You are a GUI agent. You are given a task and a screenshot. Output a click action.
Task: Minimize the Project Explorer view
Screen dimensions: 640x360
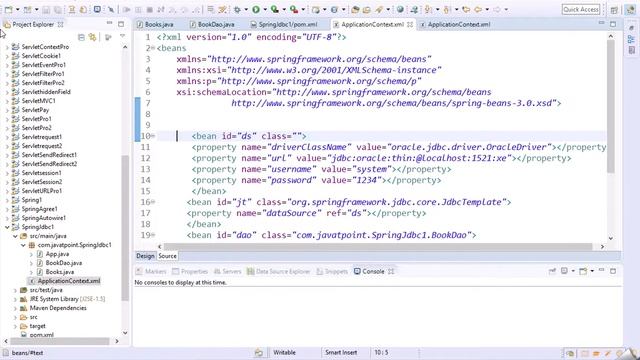[109, 24]
